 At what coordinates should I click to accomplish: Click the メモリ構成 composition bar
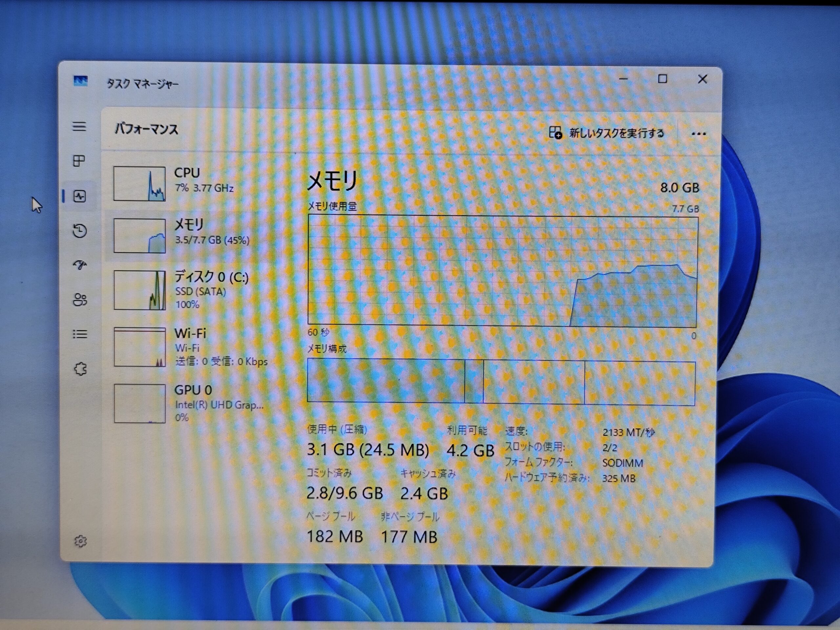coord(501,382)
